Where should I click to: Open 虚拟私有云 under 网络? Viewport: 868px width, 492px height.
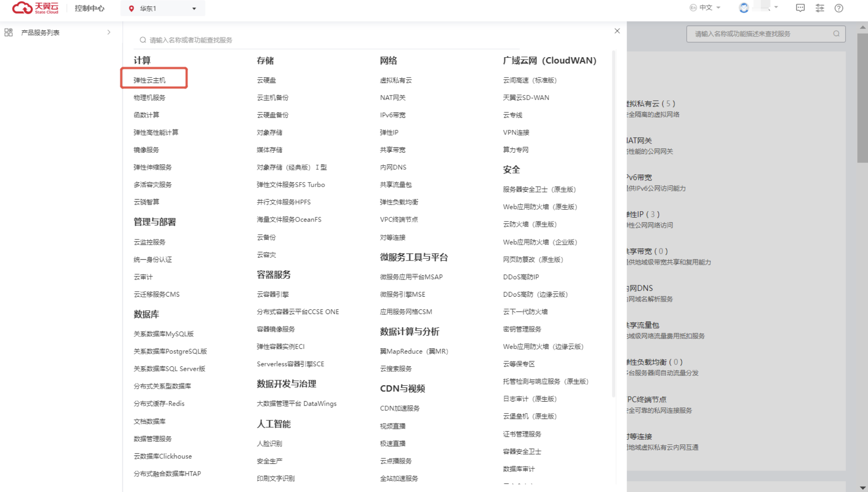pos(396,80)
